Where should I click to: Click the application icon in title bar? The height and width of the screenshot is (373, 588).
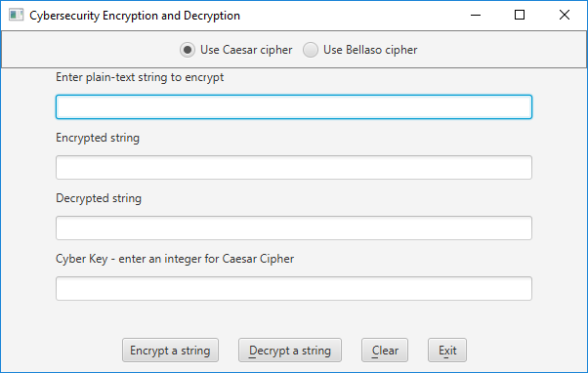pos(17,15)
